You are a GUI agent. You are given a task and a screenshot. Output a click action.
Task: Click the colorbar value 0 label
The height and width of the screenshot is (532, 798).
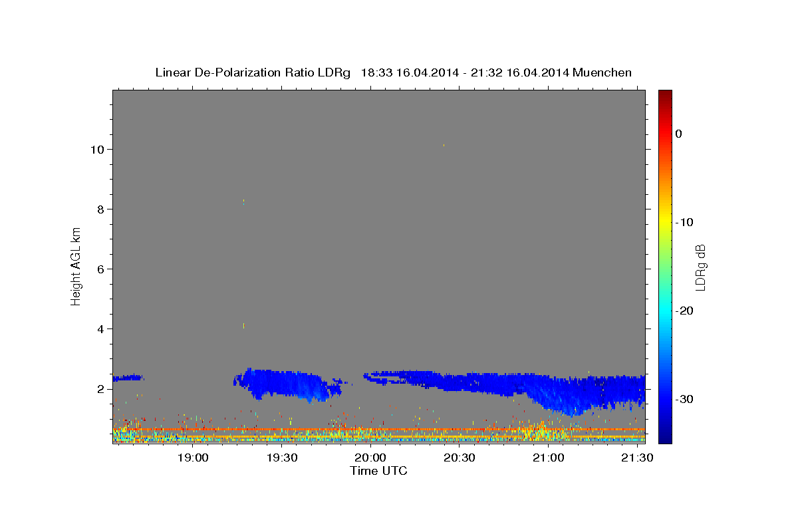point(679,134)
